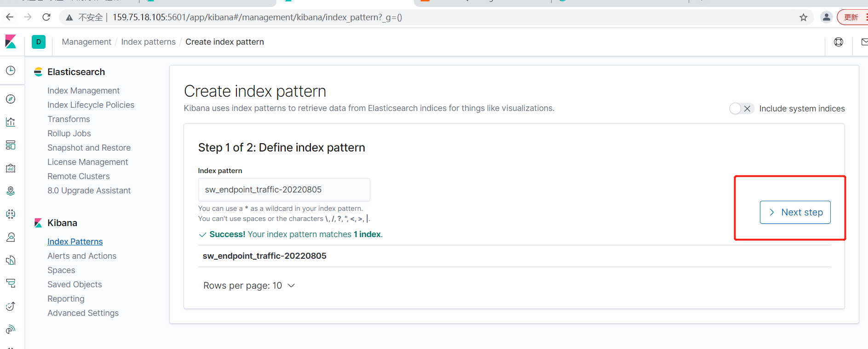
Task: Go to Visualize via the chart icon
Action: (x=11, y=122)
